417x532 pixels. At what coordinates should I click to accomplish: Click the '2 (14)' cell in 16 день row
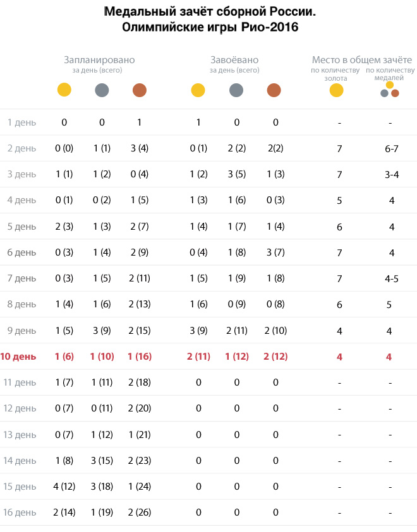click(64, 512)
